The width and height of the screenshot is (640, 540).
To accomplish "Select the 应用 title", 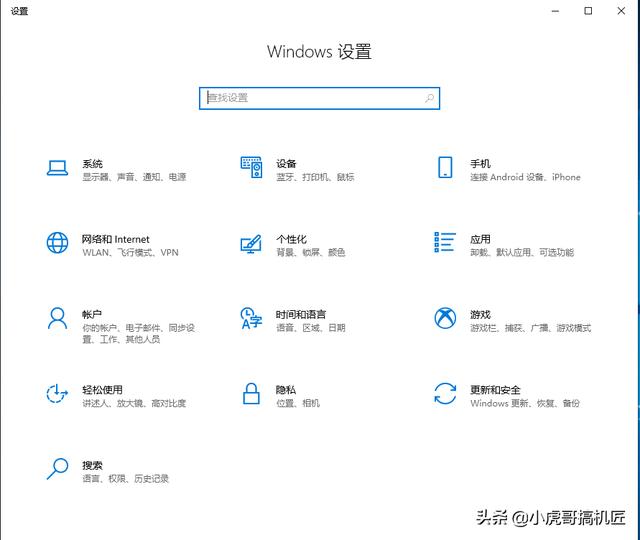I will click(480, 239).
